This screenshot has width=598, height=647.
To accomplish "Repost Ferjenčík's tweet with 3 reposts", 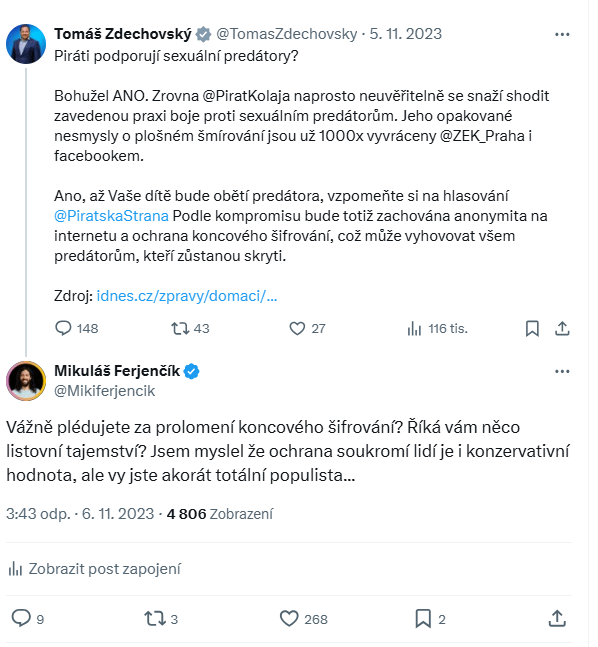I will [x=161, y=619].
